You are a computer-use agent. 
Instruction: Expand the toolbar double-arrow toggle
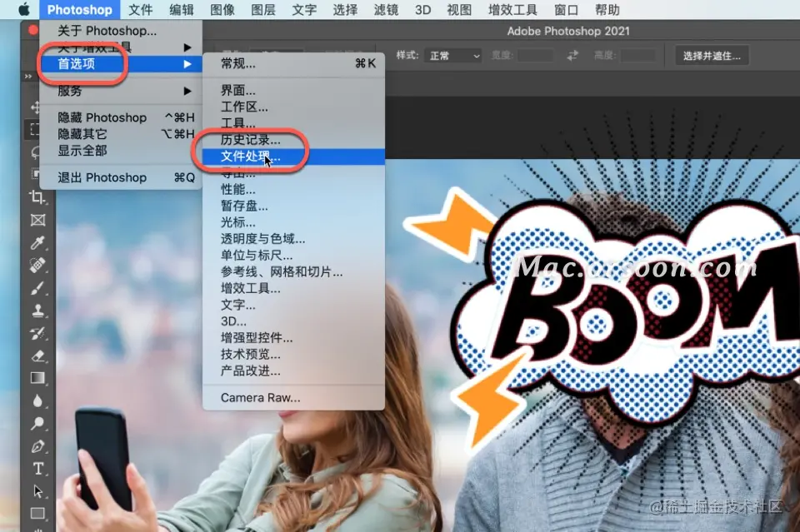[x=28, y=77]
